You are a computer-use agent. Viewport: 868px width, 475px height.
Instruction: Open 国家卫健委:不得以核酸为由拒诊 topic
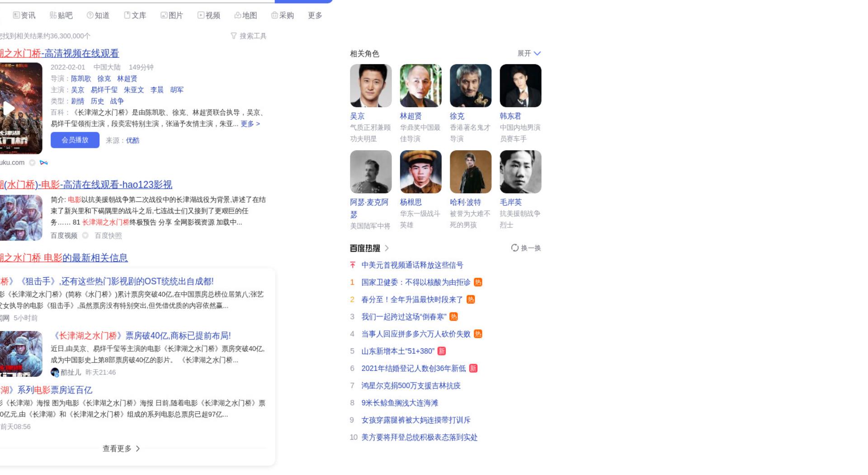tap(416, 282)
